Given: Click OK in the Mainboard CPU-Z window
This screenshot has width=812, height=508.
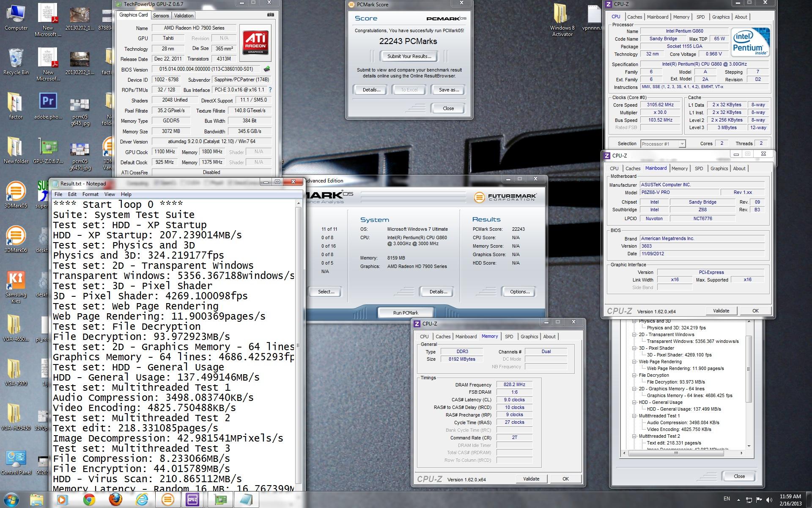Looking at the screenshot, I should [x=755, y=311].
